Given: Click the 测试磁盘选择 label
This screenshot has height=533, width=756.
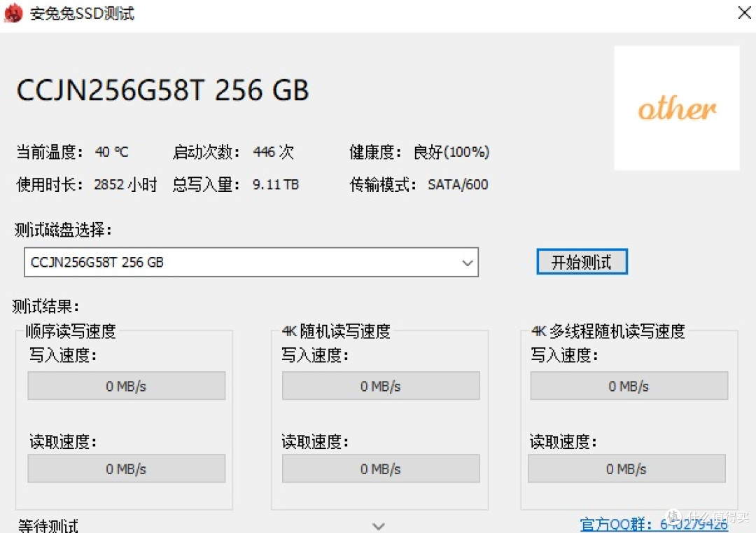Looking at the screenshot, I should click(63, 230).
